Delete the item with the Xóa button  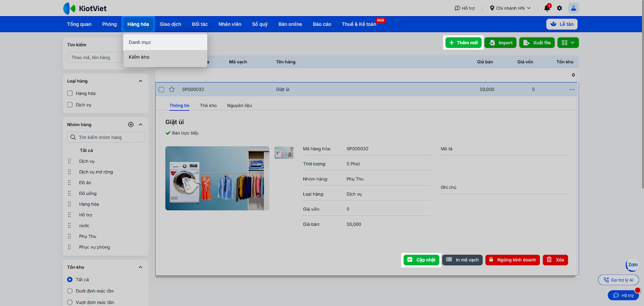(x=555, y=260)
